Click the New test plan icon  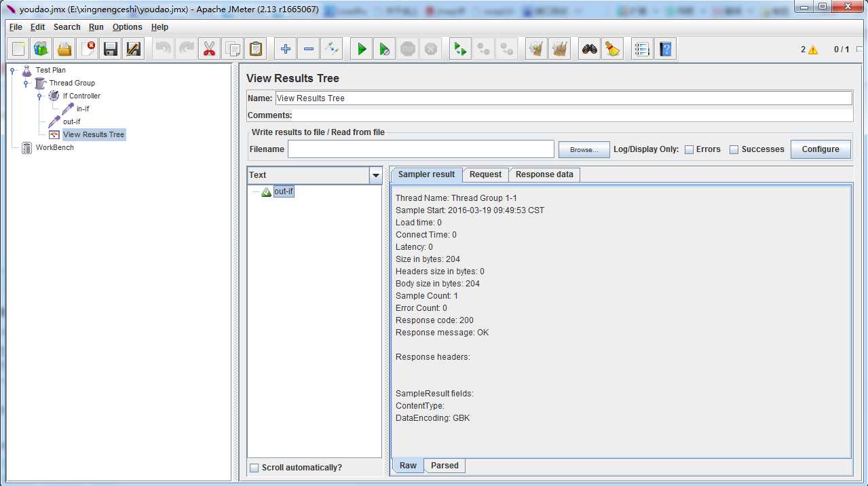point(18,49)
